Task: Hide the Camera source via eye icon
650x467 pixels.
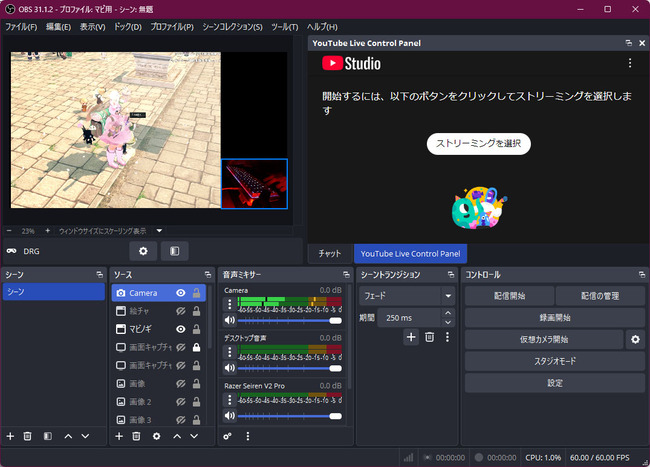Action: [x=181, y=293]
